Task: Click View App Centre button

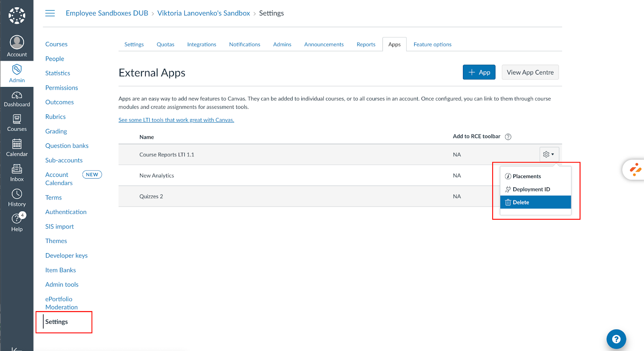Action: 530,72
